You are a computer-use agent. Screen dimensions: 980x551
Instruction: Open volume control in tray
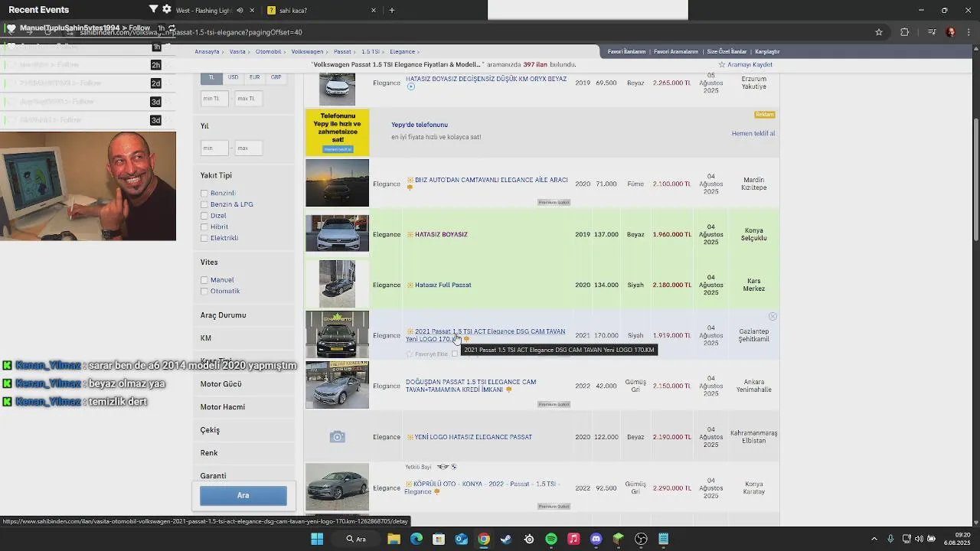919,539
